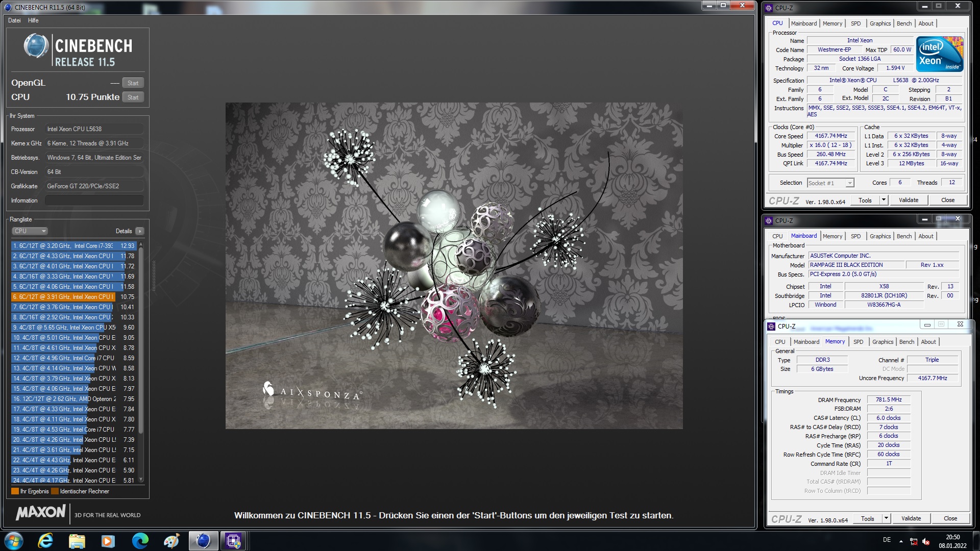The width and height of the screenshot is (980, 551).
Task: Open CPU tab in the Memory CPU-Z window
Action: tap(780, 342)
